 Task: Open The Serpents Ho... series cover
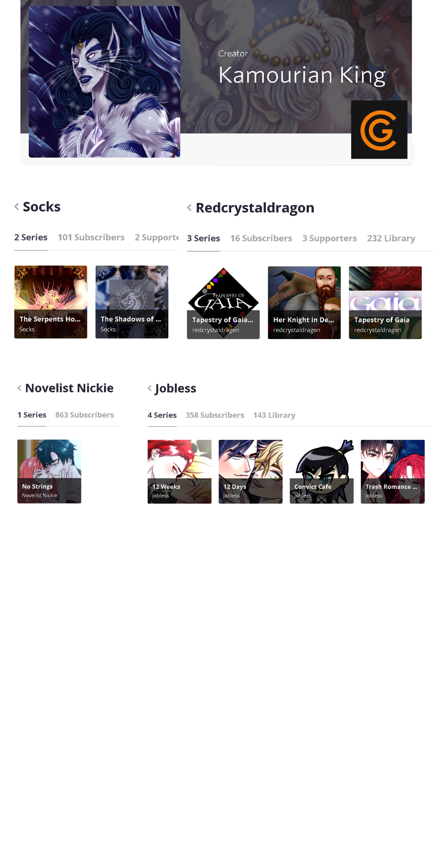pyautogui.click(x=51, y=302)
